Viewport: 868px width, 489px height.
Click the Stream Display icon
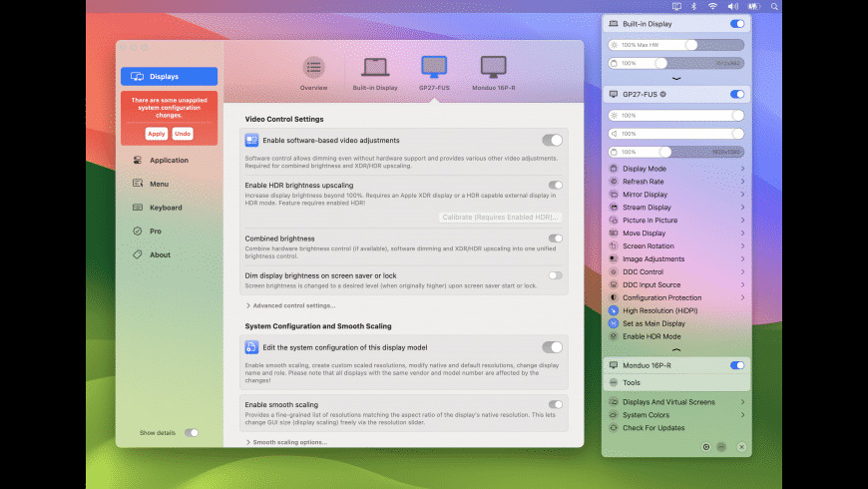[x=614, y=208]
